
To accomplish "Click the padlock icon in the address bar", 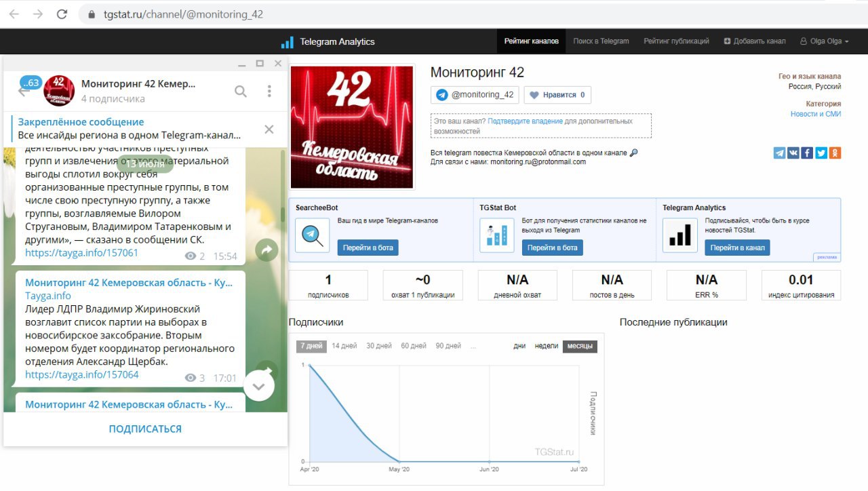I will (x=92, y=14).
